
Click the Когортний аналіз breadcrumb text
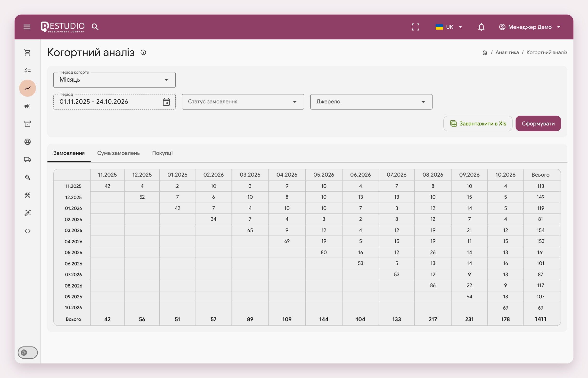tap(547, 53)
